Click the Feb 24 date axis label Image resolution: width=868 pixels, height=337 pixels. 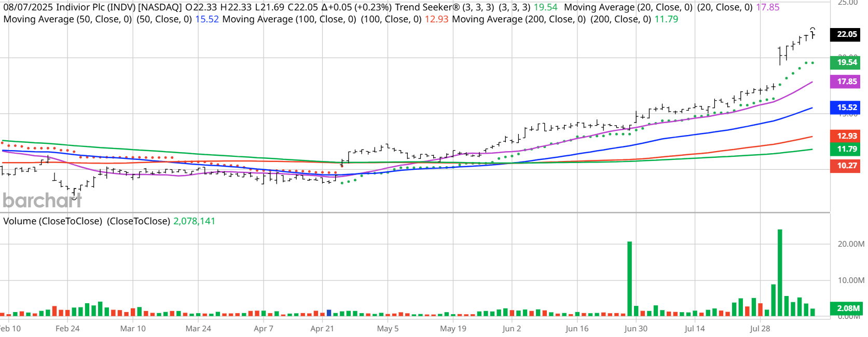(x=67, y=329)
